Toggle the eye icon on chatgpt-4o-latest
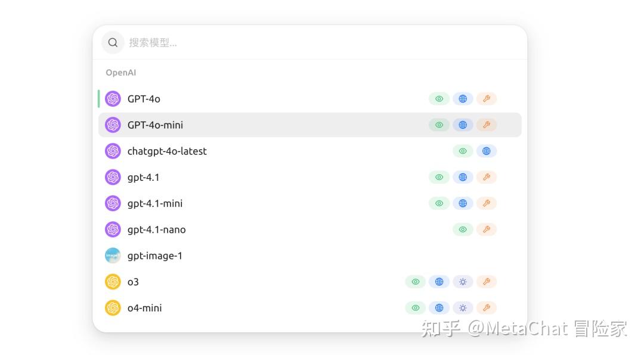This screenshot has height=355, width=644. [x=463, y=151]
